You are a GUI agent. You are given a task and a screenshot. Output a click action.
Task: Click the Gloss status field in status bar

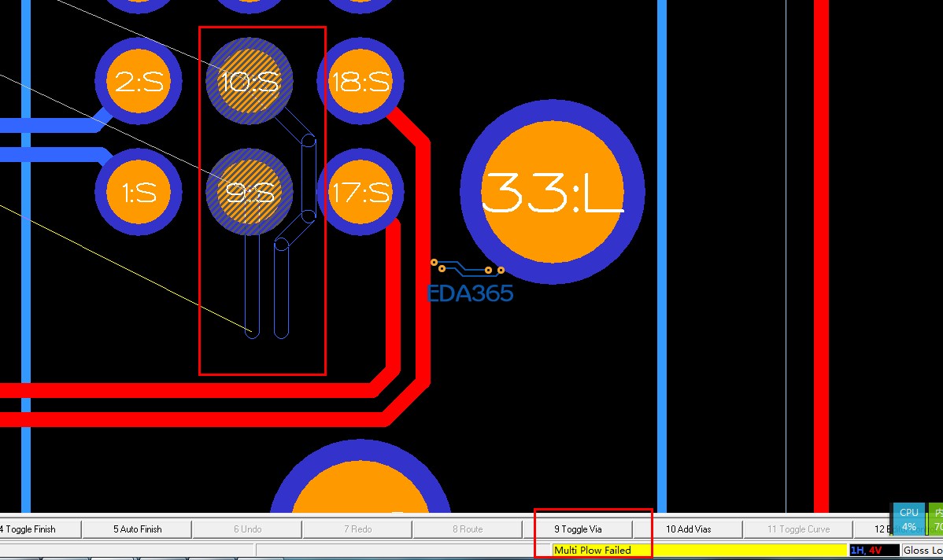point(922,551)
